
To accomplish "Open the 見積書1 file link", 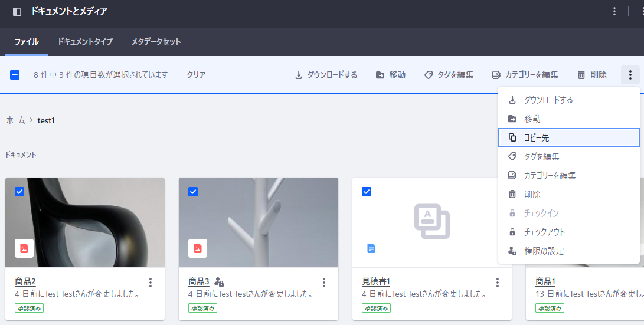I will pyautogui.click(x=376, y=281).
